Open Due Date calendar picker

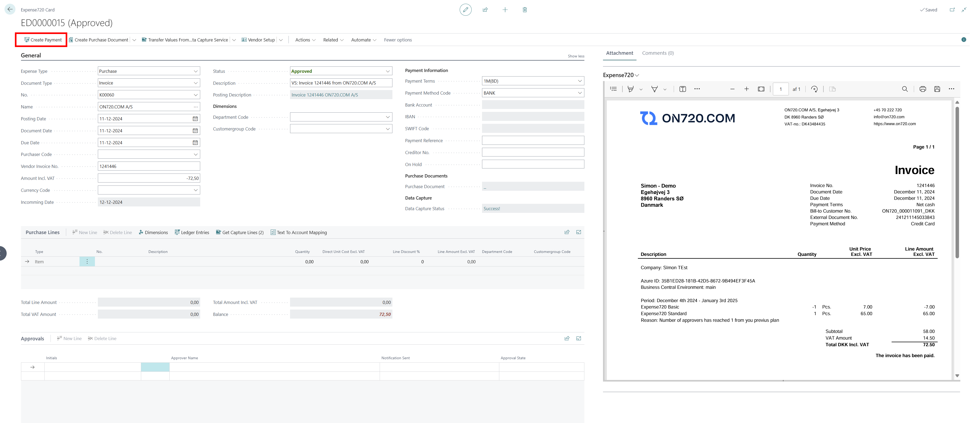coord(195,142)
